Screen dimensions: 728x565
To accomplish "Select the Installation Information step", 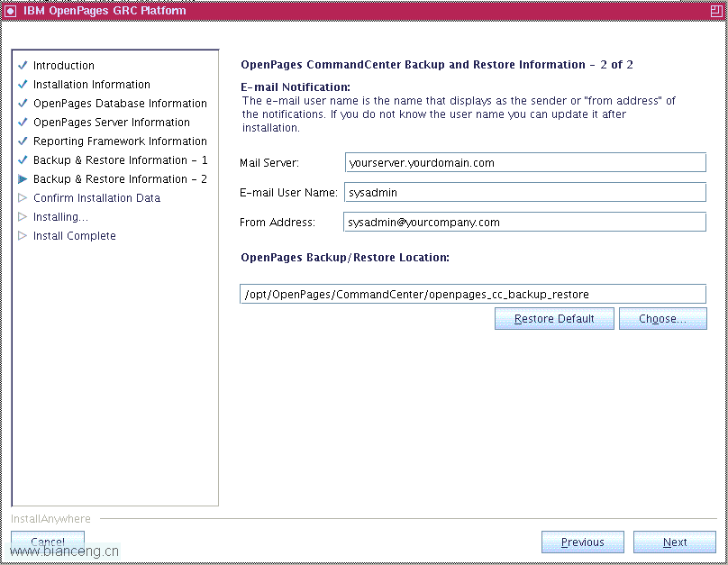I will (92, 85).
